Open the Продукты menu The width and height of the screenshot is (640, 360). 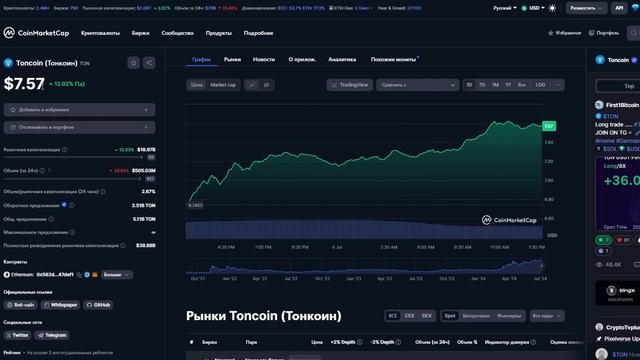coord(218,33)
